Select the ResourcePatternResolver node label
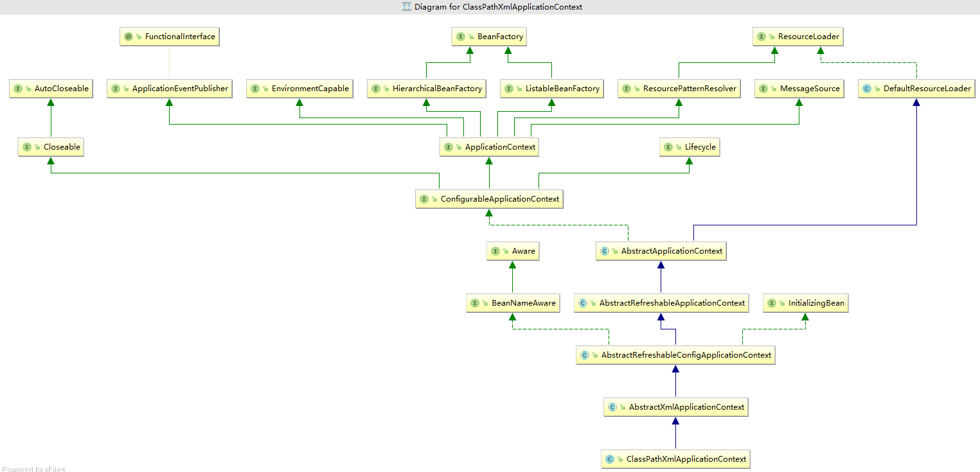This screenshot has height=472, width=980. click(690, 89)
